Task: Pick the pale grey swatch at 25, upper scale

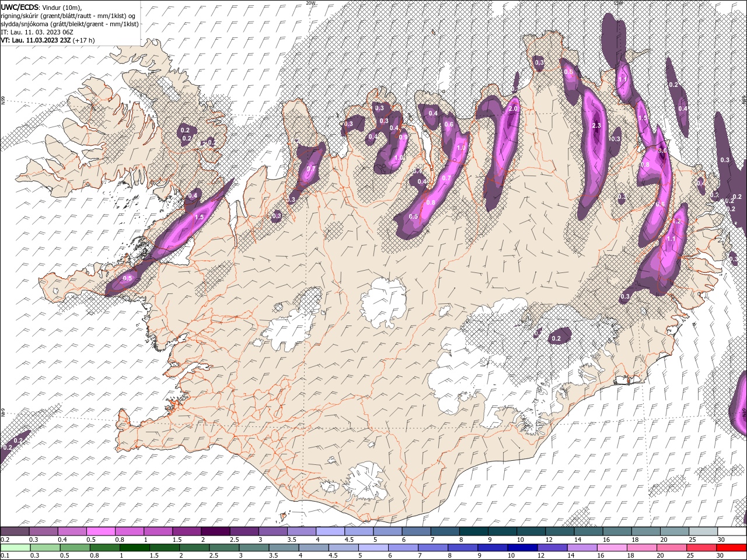Action: (703, 531)
